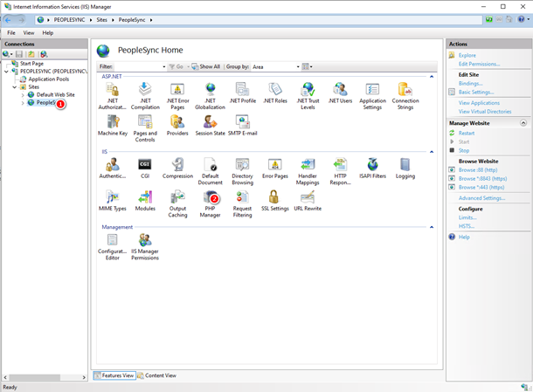Open Machine Key feature

[113, 126]
